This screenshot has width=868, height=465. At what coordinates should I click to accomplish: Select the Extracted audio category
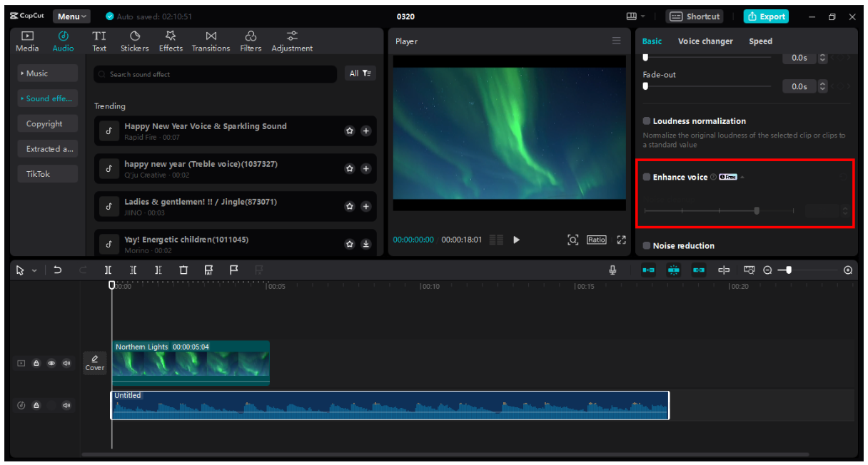point(48,149)
